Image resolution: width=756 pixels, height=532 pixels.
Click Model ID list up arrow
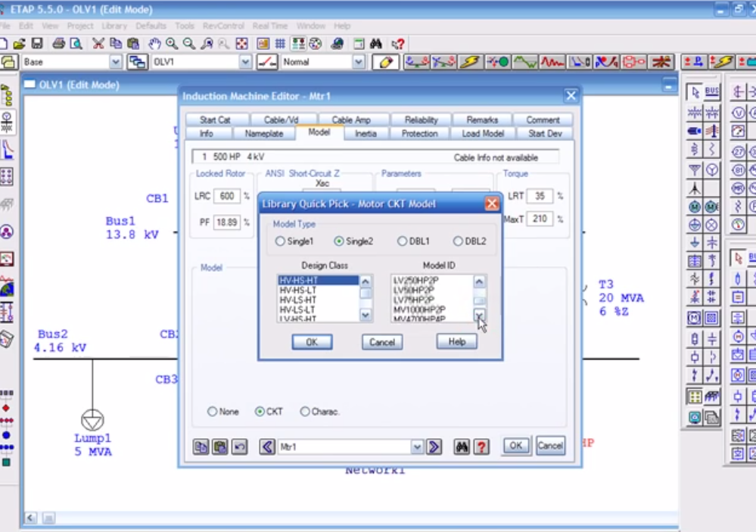pyautogui.click(x=479, y=282)
